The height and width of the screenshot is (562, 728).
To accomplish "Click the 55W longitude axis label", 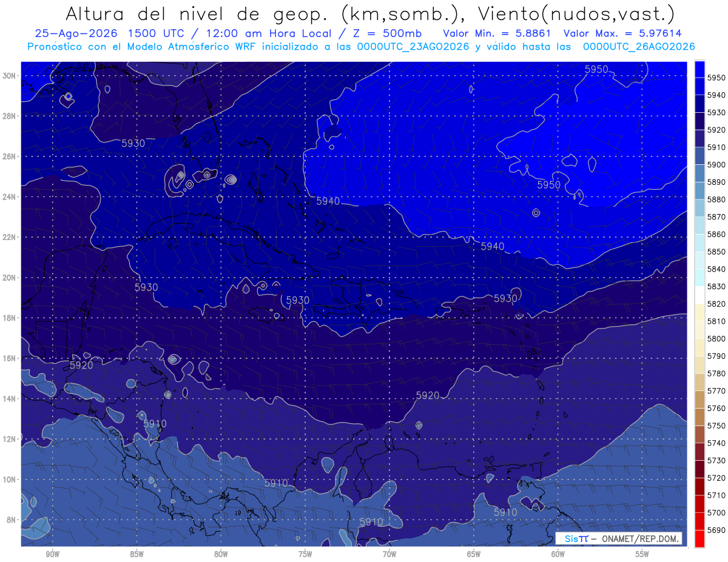I will (x=642, y=554).
